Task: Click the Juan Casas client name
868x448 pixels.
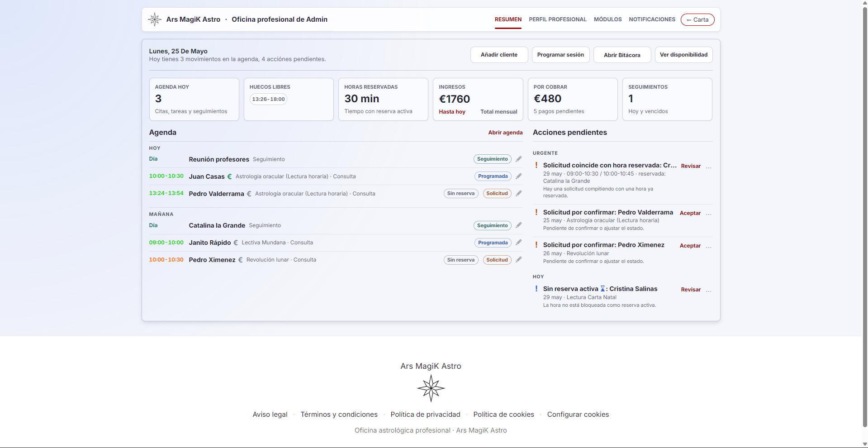Action: 207,176
